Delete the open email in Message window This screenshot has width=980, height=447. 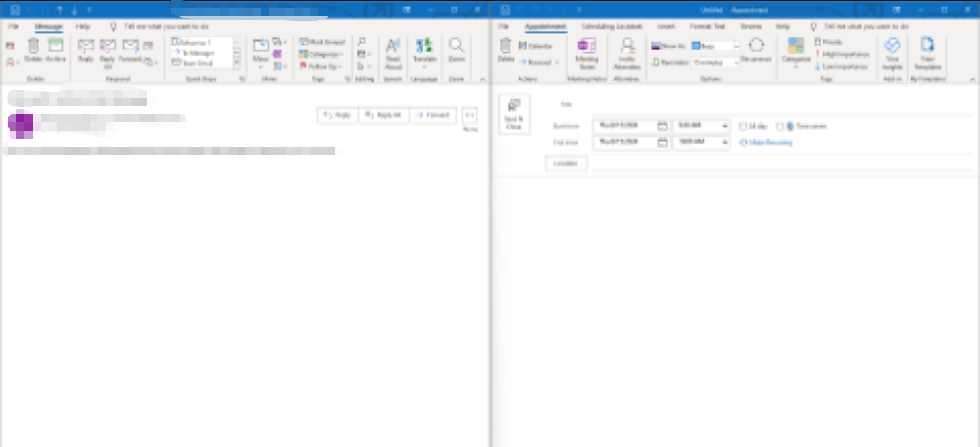click(x=33, y=50)
